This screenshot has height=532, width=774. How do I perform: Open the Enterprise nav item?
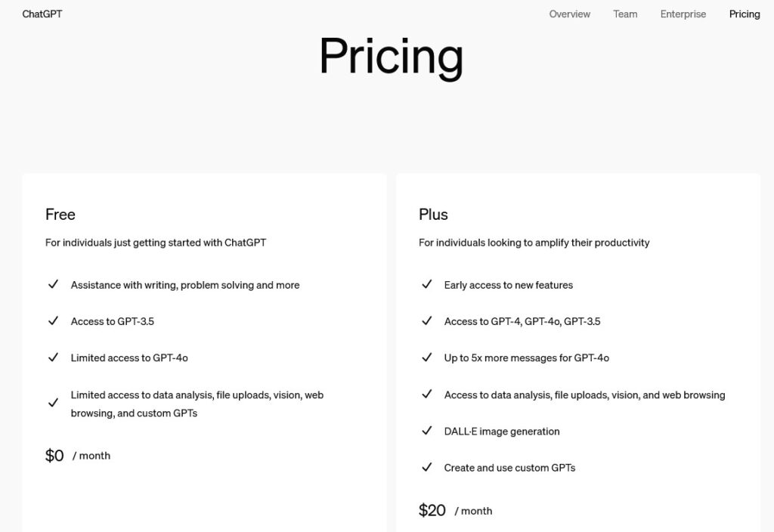tap(683, 14)
